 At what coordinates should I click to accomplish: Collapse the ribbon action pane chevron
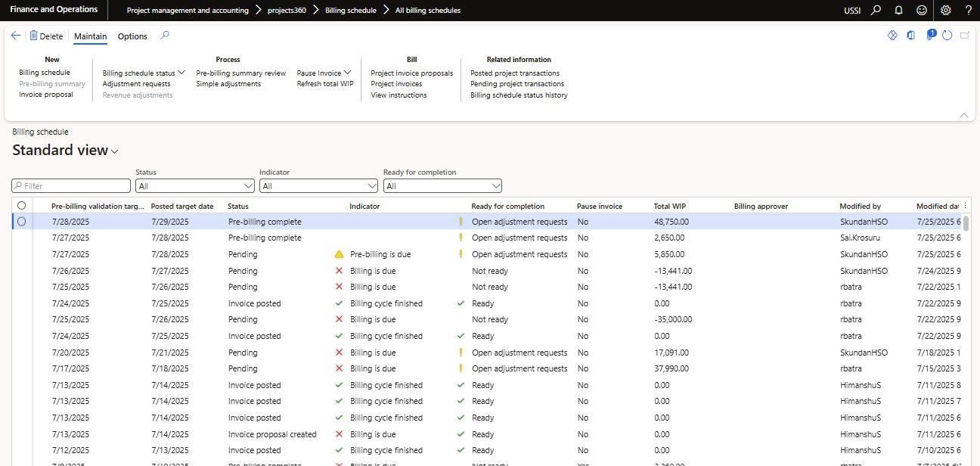(x=963, y=115)
